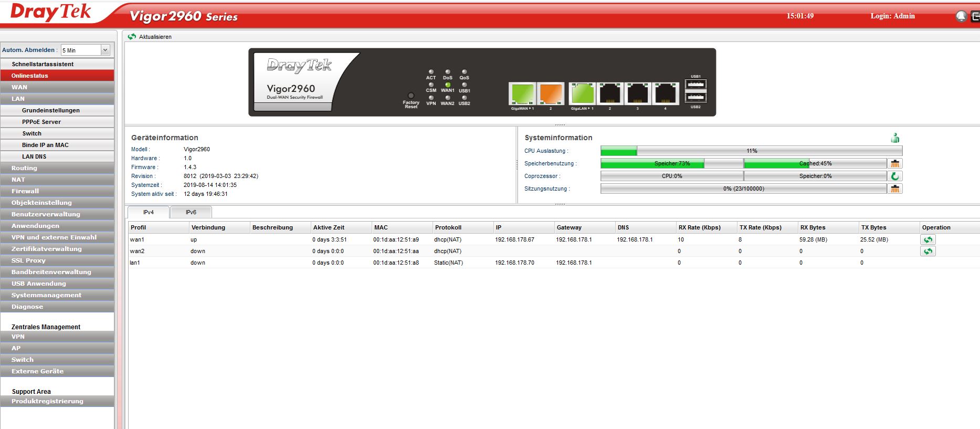Screen dimensions: 980x429
Task: Expand the Diagnose menu section
Action: click(x=57, y=307)
